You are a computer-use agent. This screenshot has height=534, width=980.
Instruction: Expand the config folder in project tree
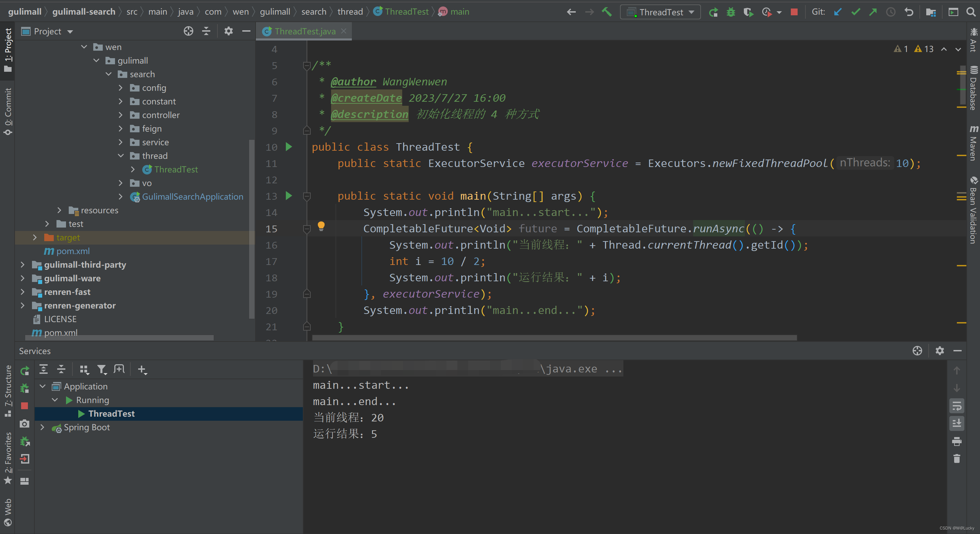tap(120, 88)
